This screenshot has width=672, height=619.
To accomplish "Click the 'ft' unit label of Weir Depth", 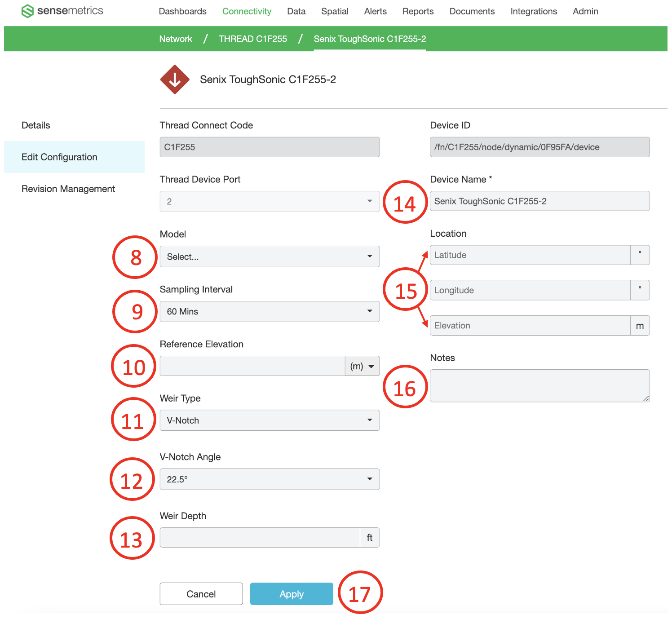I will tap(370, 538).
